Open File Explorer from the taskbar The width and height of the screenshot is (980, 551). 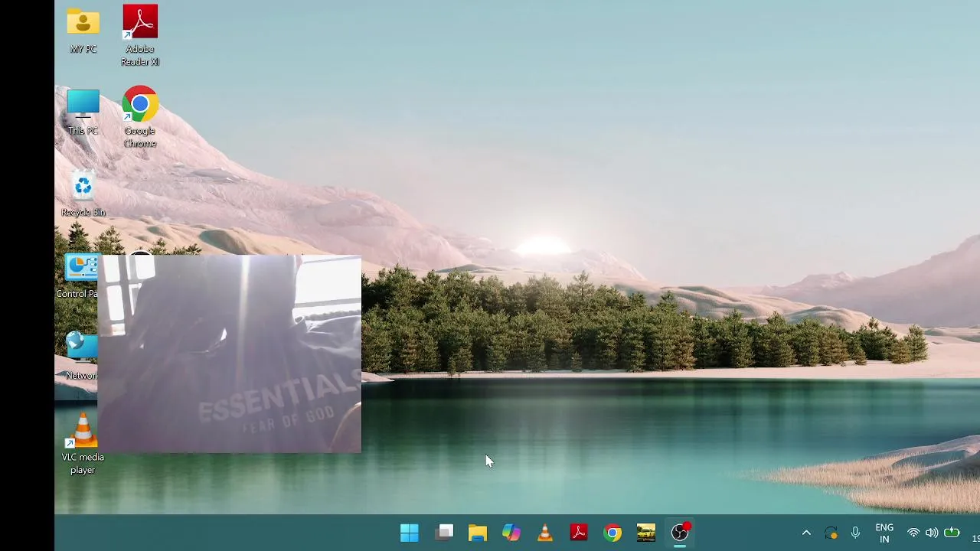pyautogui.click(x=478, y=533)
